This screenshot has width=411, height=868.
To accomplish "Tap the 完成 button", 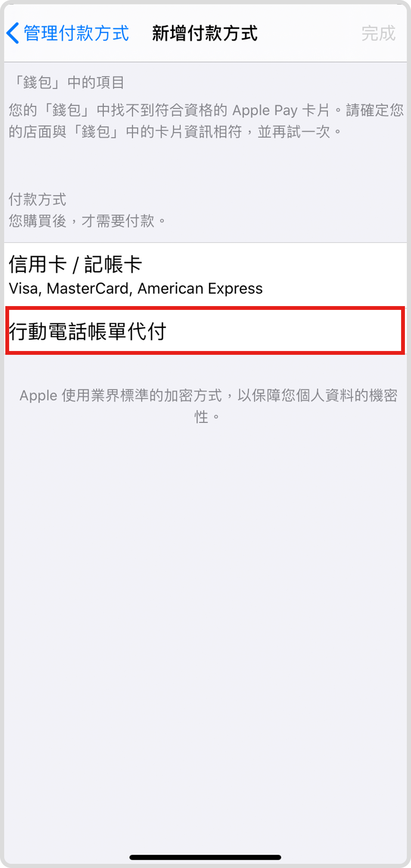I will [378, 34].
